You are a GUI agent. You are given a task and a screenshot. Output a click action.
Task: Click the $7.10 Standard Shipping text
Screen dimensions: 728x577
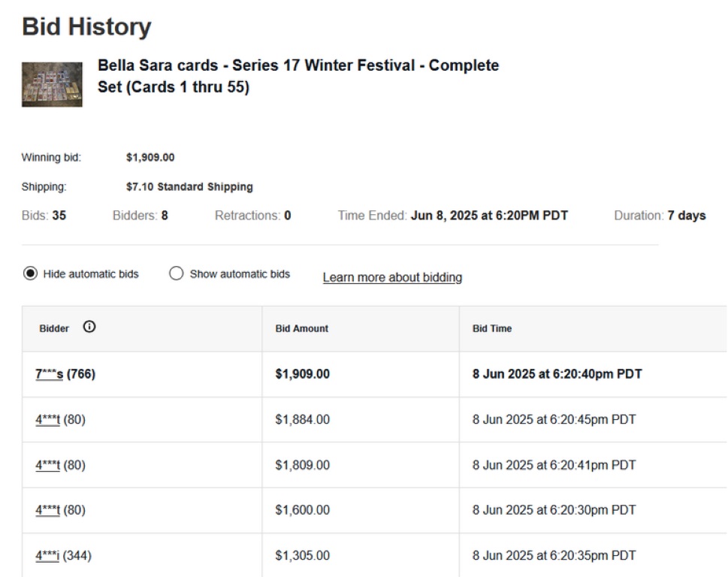point(189,187)
